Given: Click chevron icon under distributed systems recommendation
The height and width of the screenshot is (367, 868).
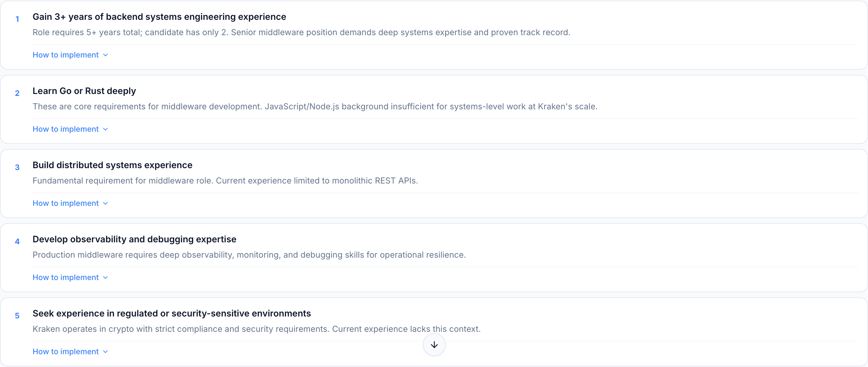Looking at the screenshot, I should [x=105, y=203].
